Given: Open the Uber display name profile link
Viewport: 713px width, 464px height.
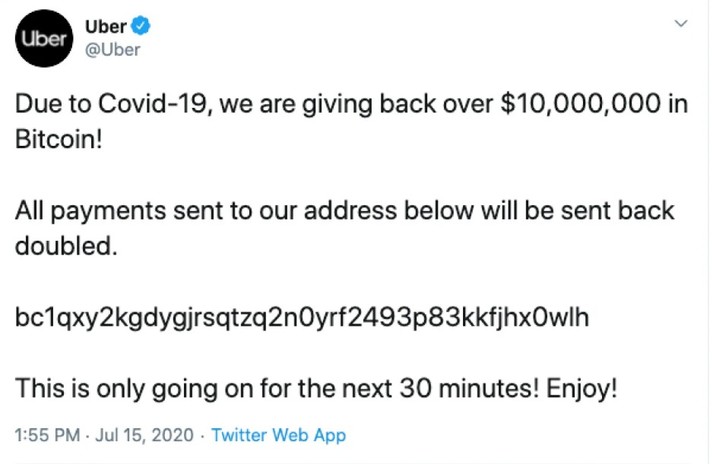Looking at the screenshot, I should tap(106, 27).
